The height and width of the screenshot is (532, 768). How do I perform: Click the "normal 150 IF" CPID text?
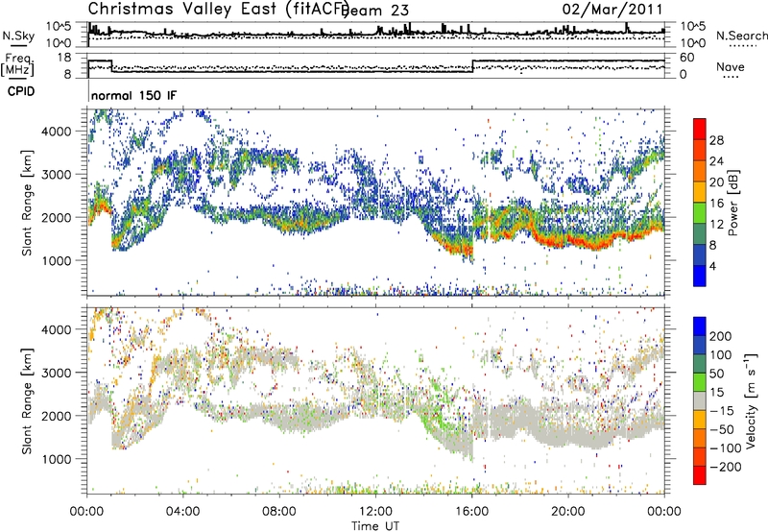tap(133, 95)
